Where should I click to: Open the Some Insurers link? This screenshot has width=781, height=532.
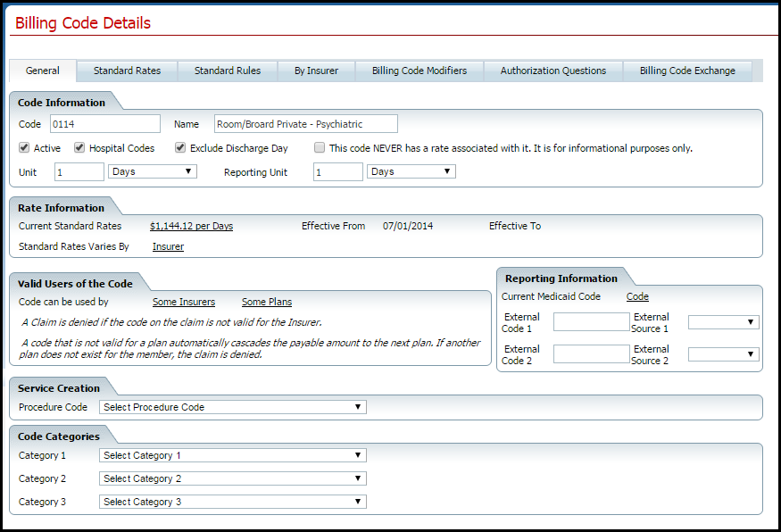(x=184, y=303)
